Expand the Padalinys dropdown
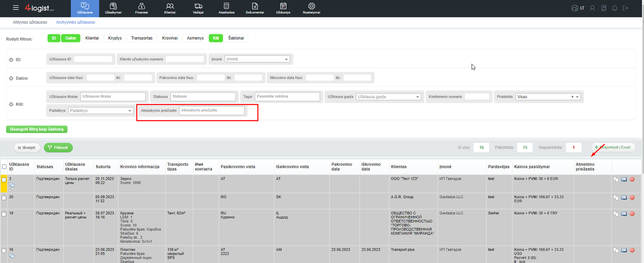Viewport: 644px width, 263px height. [x=101, y=110]
